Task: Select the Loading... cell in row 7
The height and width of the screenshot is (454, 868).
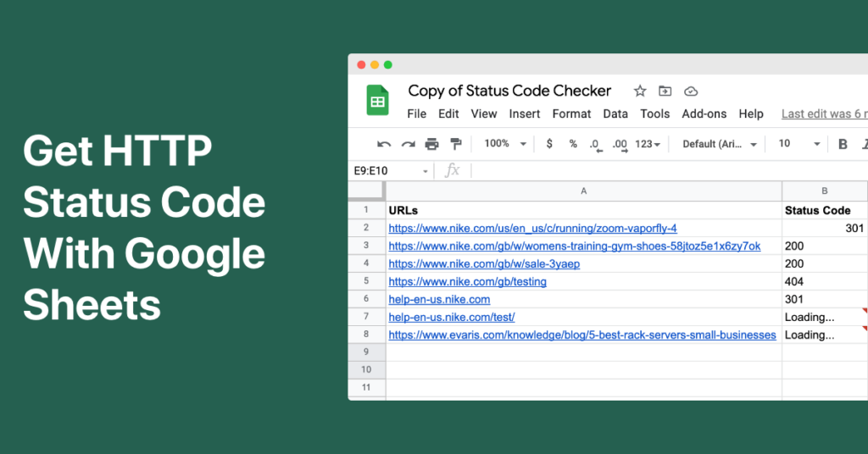Action: point(825,316)
